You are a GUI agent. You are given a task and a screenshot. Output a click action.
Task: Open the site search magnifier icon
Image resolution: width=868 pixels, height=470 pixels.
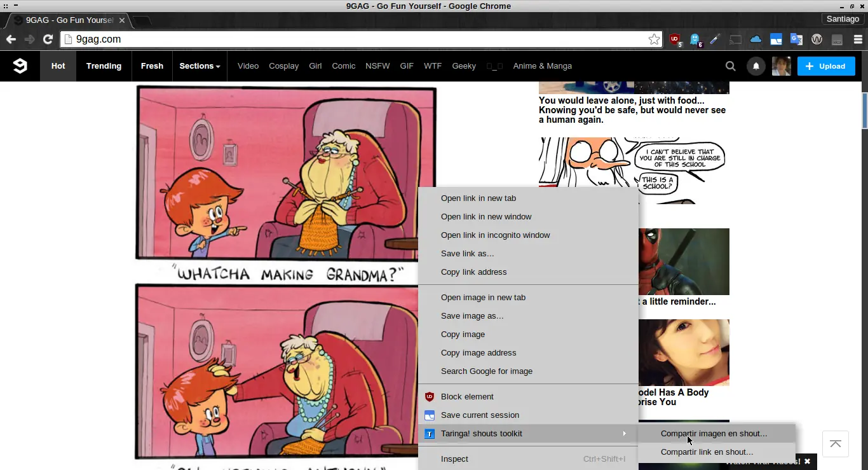(x=731, y=66)
